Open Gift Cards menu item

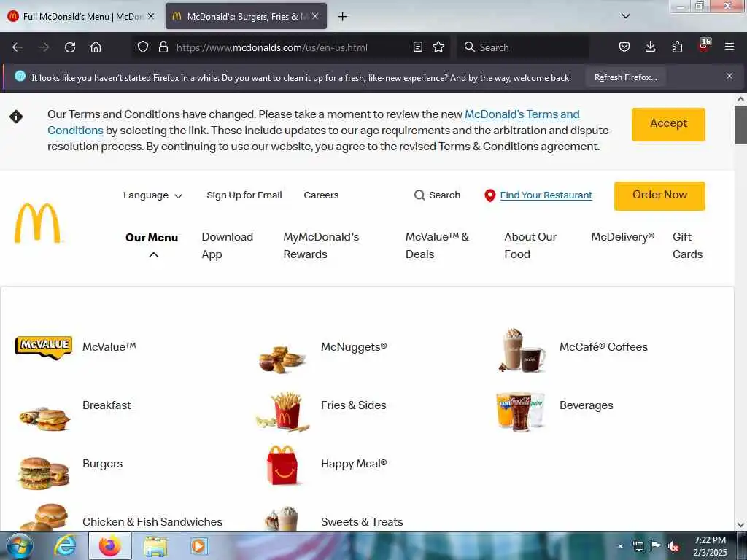pyautogui.click(x=687, y=246)
